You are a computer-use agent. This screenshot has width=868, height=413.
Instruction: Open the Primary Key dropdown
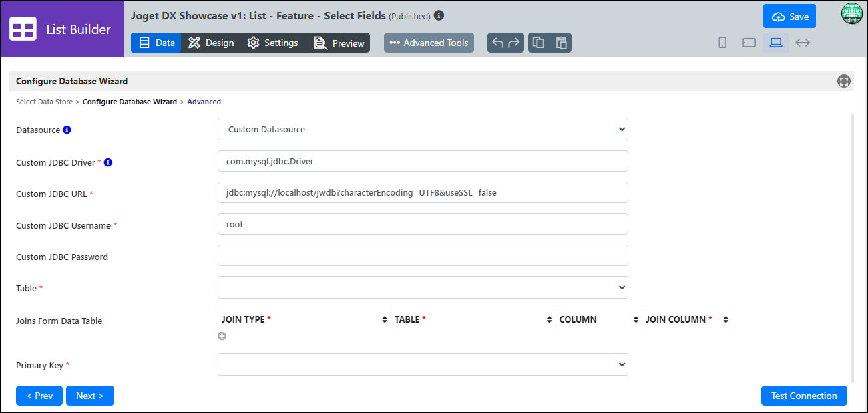point(423,364)
